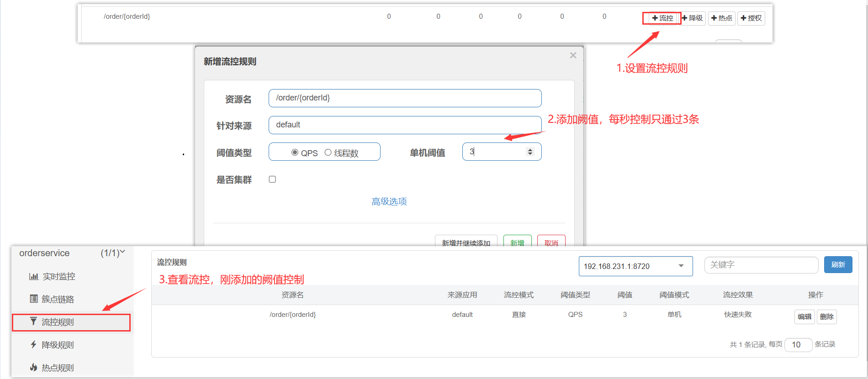The height and width of the screenshot is (379, 868).
Task: Select the 线程数 threshold type radio
Action: (x=328, y=153)
